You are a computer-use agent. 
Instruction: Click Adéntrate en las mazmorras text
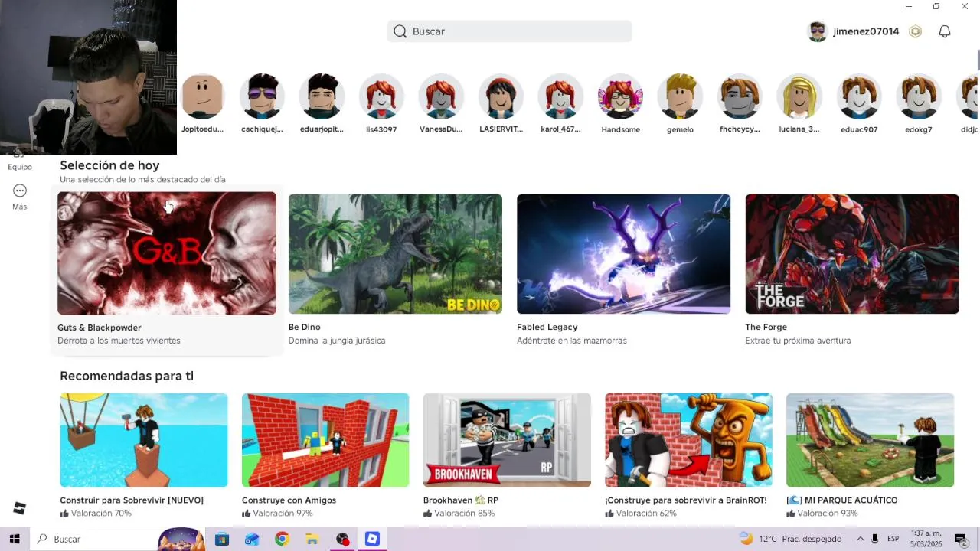(572, 341)
